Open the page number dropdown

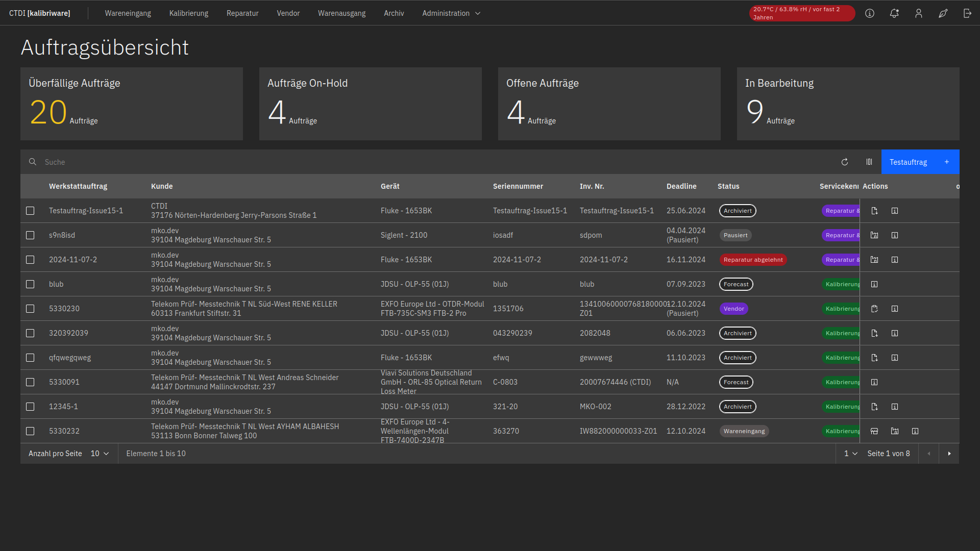[850, 454]
